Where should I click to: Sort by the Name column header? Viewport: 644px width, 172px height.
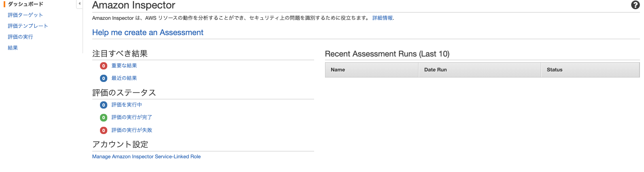(x=372, y=70)
